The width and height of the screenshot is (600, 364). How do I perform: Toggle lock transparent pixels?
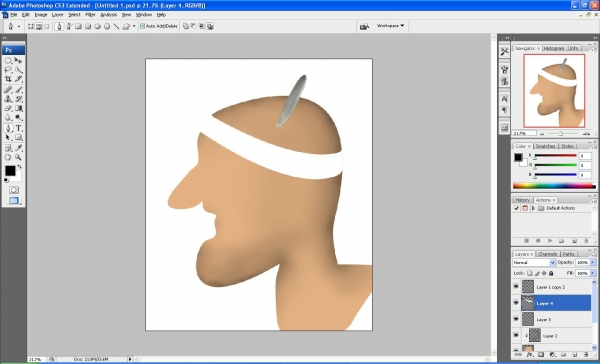(x=530, y=273)
